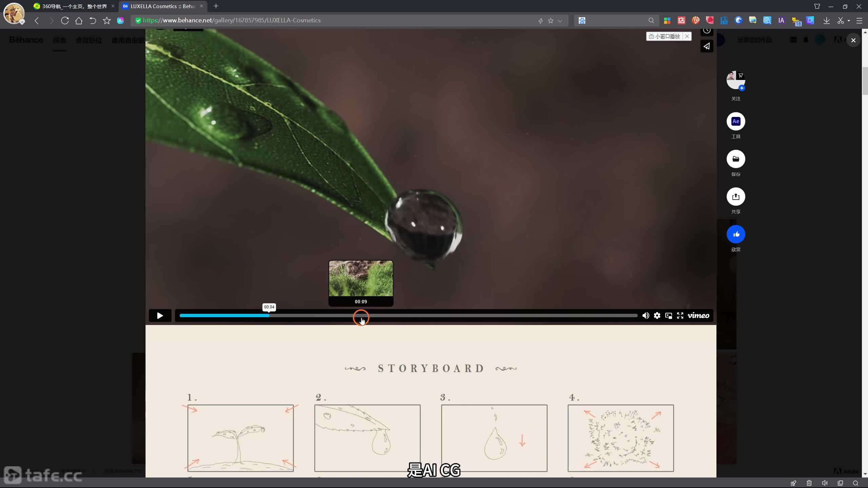Click the page vertical scrollbar

pyautogui.click(x=865, y=81)
